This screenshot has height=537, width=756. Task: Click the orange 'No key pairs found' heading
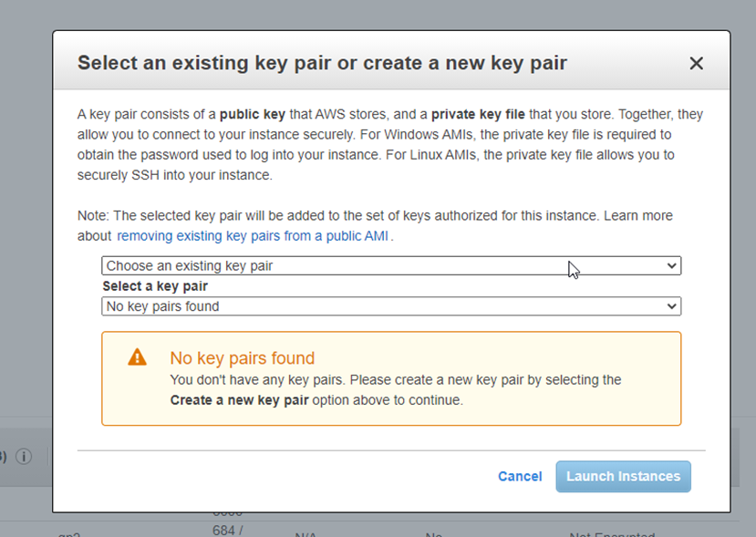pos(242,358)
